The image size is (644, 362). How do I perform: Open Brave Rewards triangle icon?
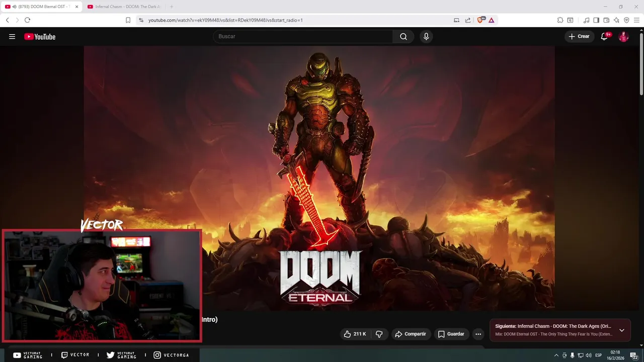tap(491, 20)
